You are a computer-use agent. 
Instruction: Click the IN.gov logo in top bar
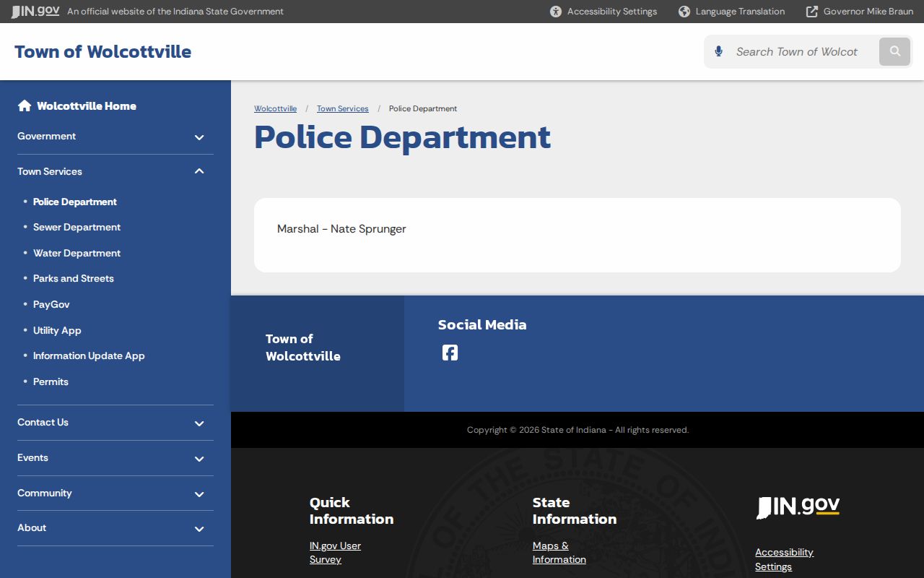click(35, 11)
